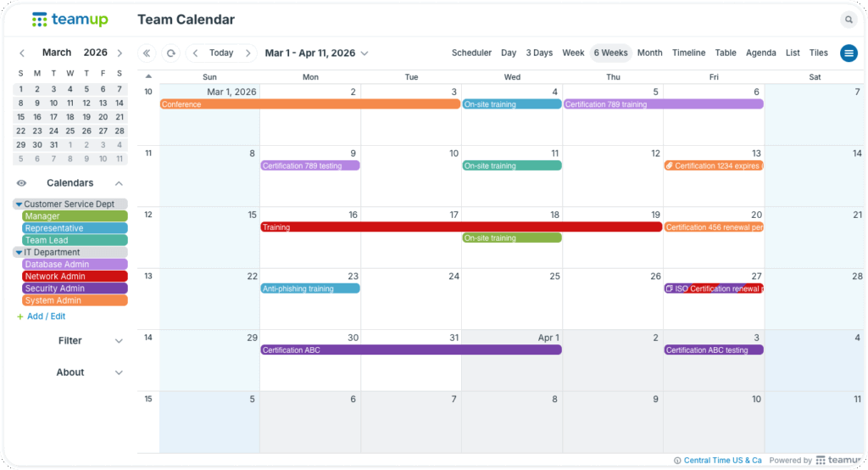Collapse the Customer Service Dept folder

19,204
